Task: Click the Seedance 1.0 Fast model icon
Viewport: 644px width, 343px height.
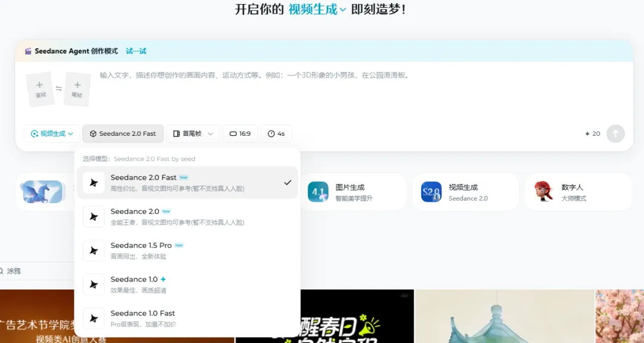Action: (94, 319)
